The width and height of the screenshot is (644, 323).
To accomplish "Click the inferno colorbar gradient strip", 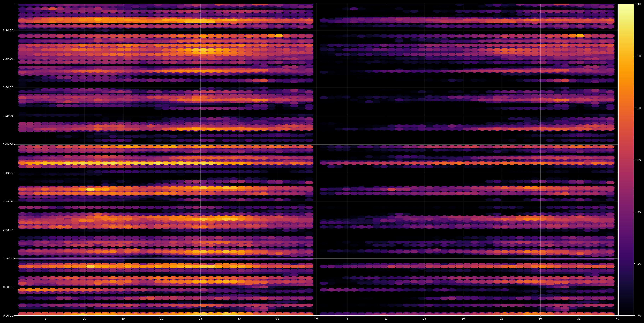I will (626, 160).
